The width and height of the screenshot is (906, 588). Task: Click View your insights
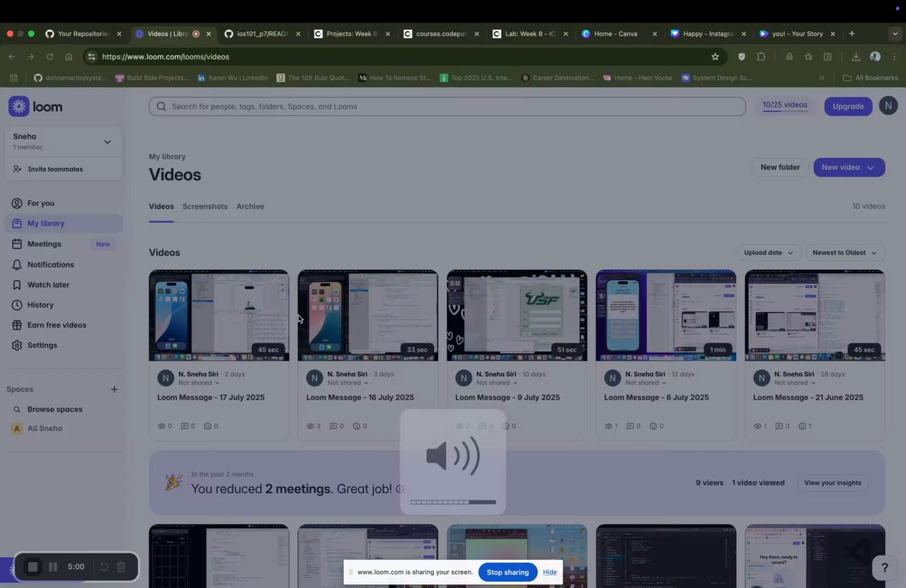[x=832, y=483]
